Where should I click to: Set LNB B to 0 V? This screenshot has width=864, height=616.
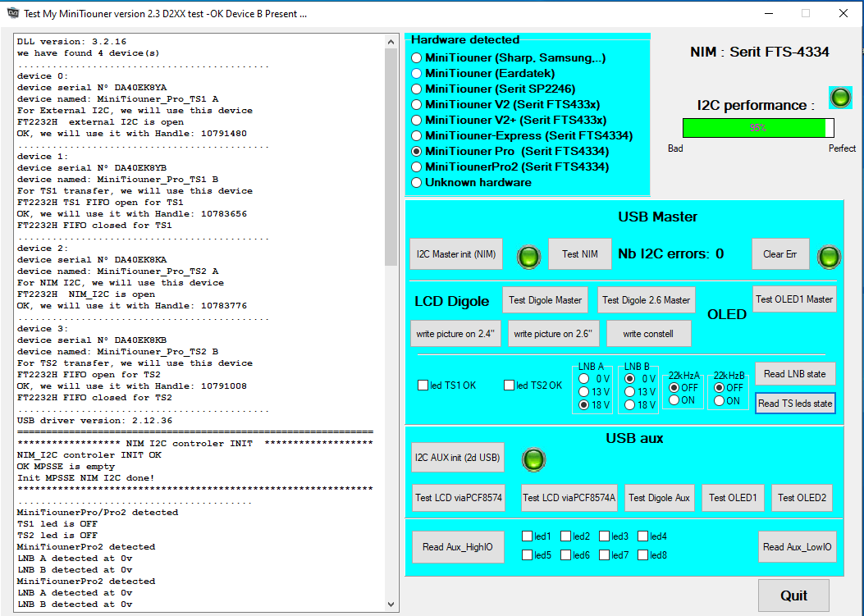(x=629, y=378)
